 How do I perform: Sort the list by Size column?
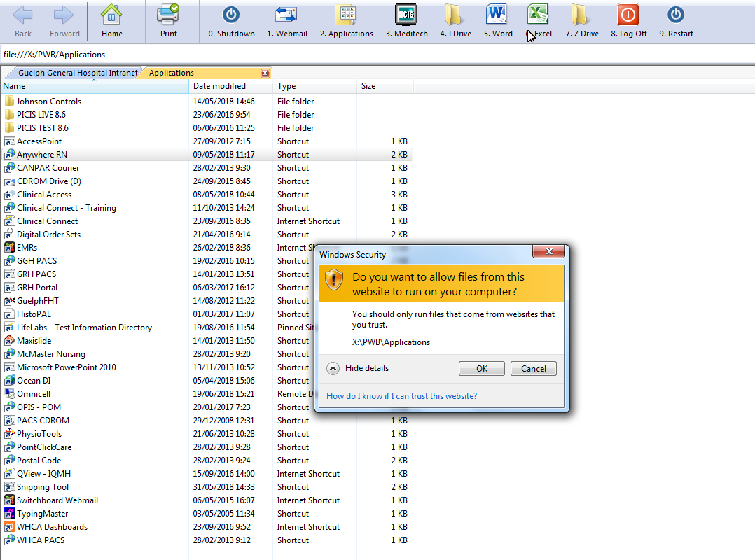coord(385,86)
